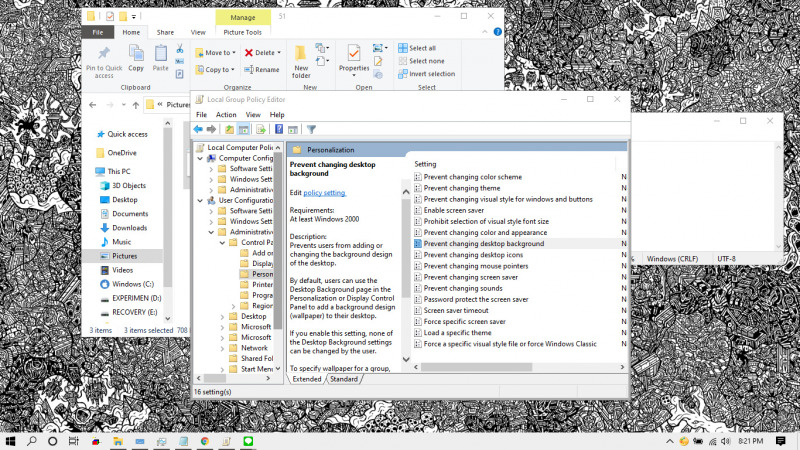Select Force specific screen saver setting
The width and height of the screenshot is (800, 450).
tap(465, 321)
